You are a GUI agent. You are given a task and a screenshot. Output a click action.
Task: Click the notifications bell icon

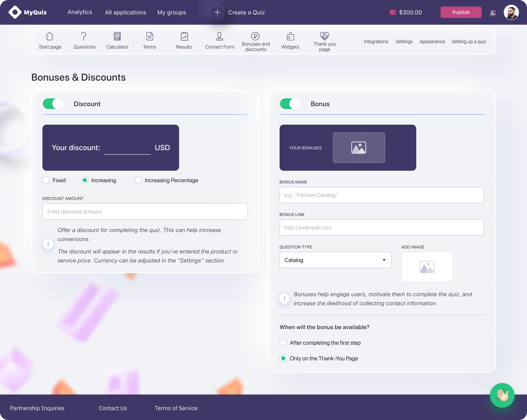click(493, 13)
